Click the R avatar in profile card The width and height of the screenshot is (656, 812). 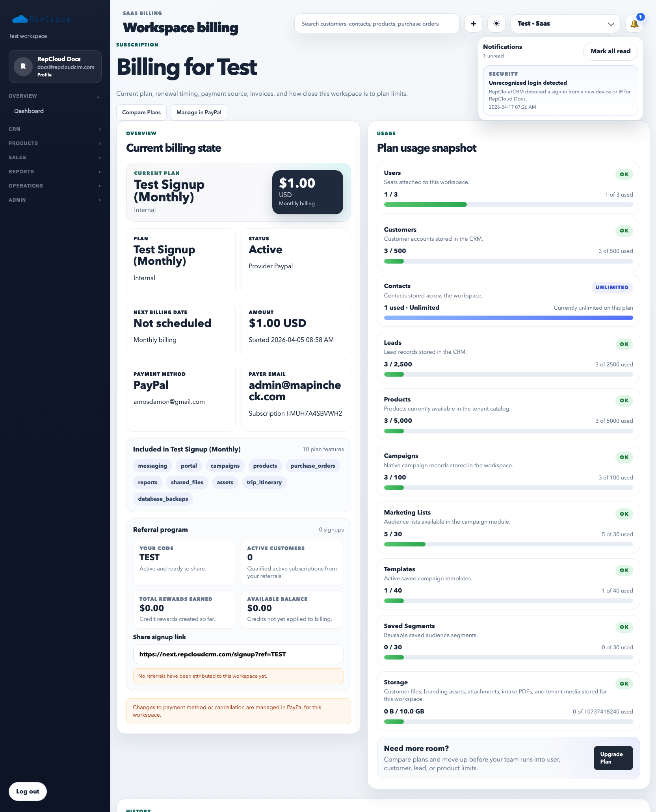23,66
